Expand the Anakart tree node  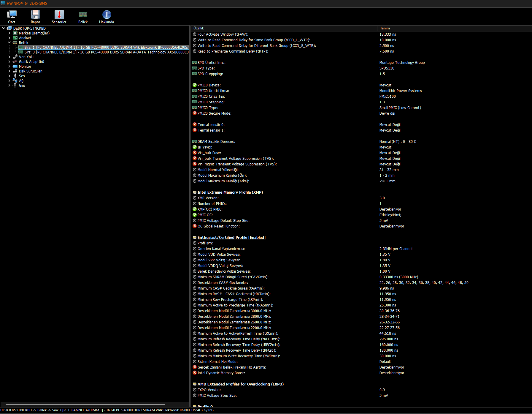point(9,38)
